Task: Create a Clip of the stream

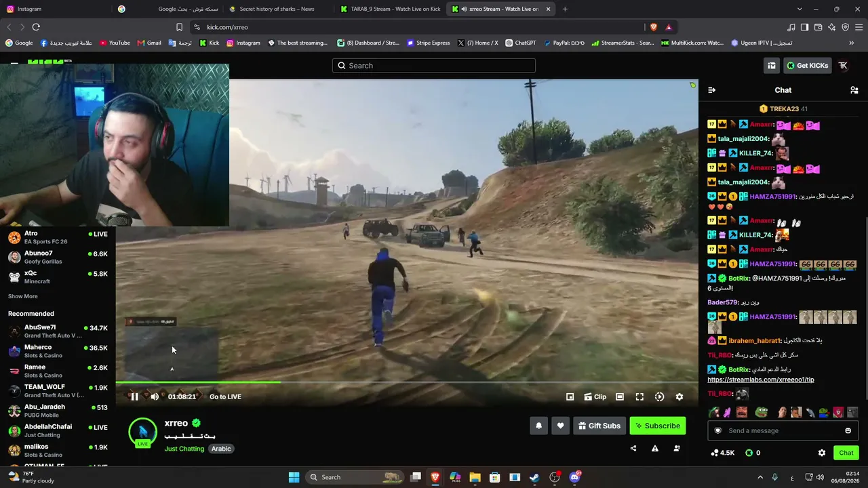Action: click(595, 396)
